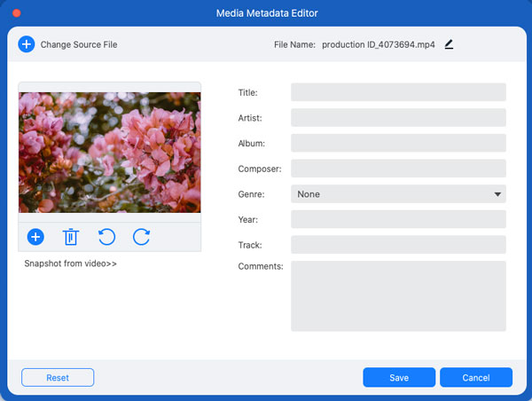
Task: Cancel the metadata editing
Action: pos(476,377)
